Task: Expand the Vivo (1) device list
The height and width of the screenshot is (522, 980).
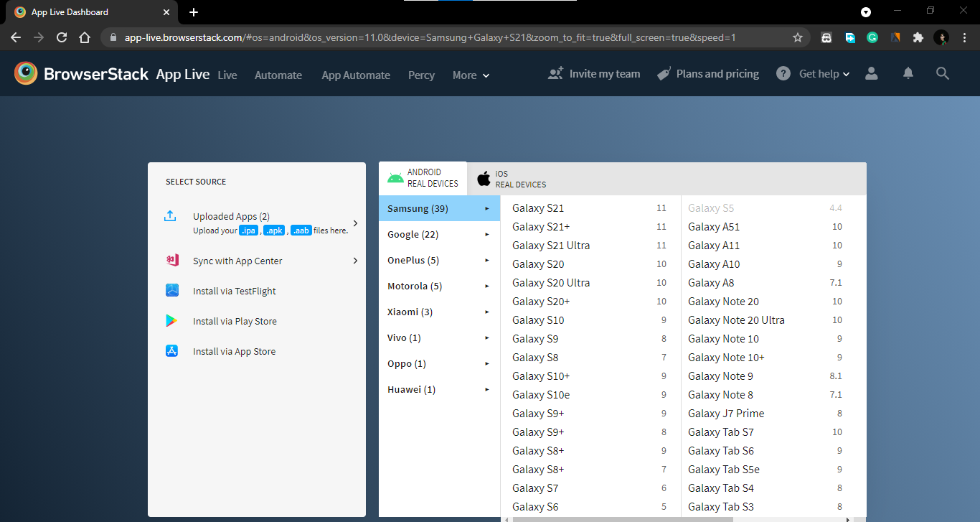Action: click(x=439, y=337)
